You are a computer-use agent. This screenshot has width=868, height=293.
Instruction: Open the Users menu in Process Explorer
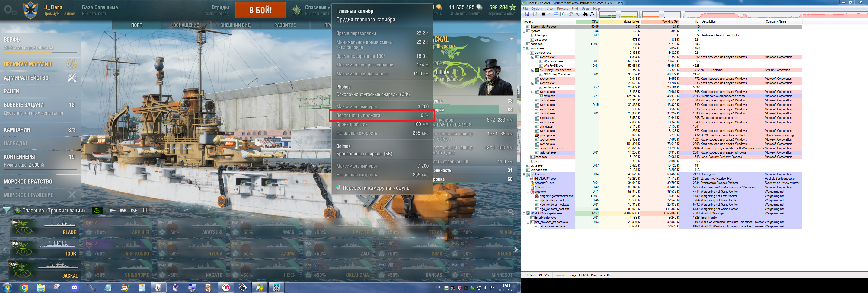click(586, 8)
